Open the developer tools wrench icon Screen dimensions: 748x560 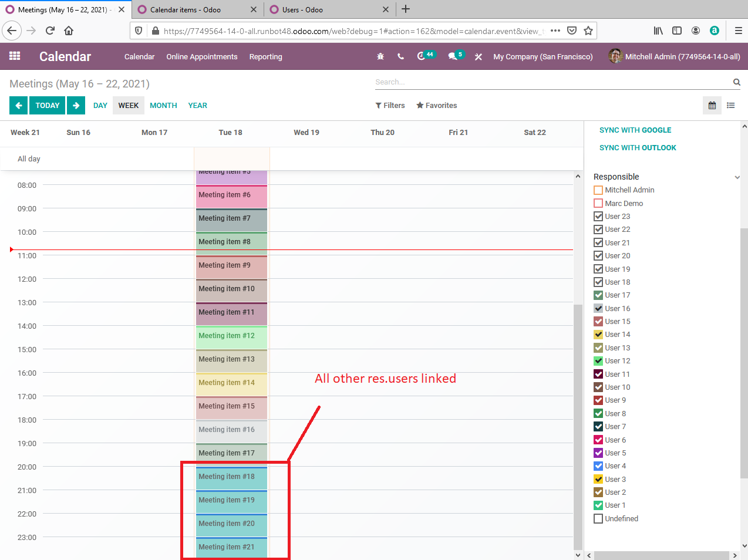479,56
